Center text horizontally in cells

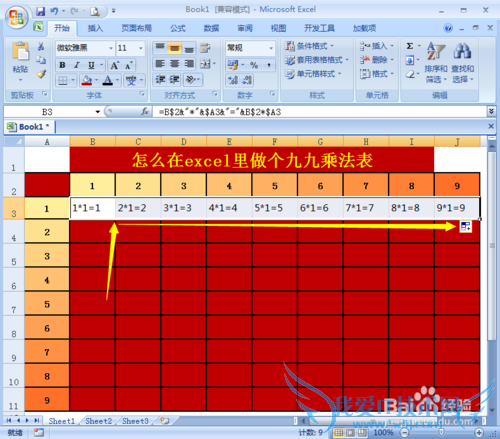point(175,64)
